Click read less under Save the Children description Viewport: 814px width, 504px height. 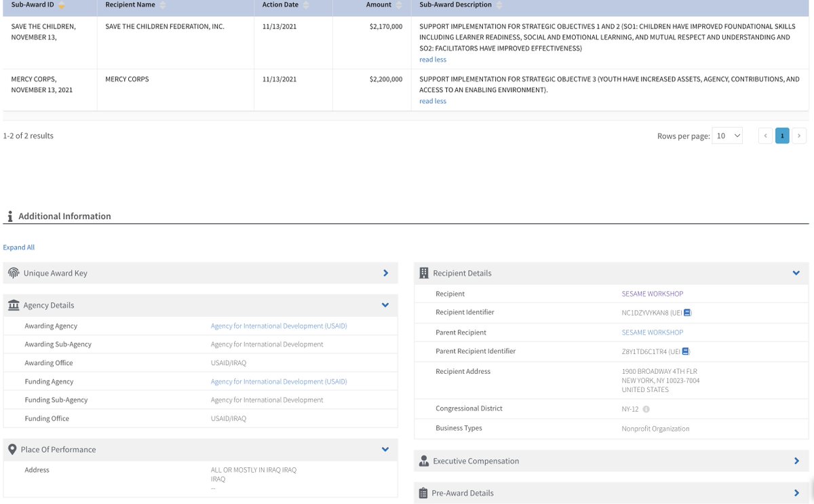(433, 60)
